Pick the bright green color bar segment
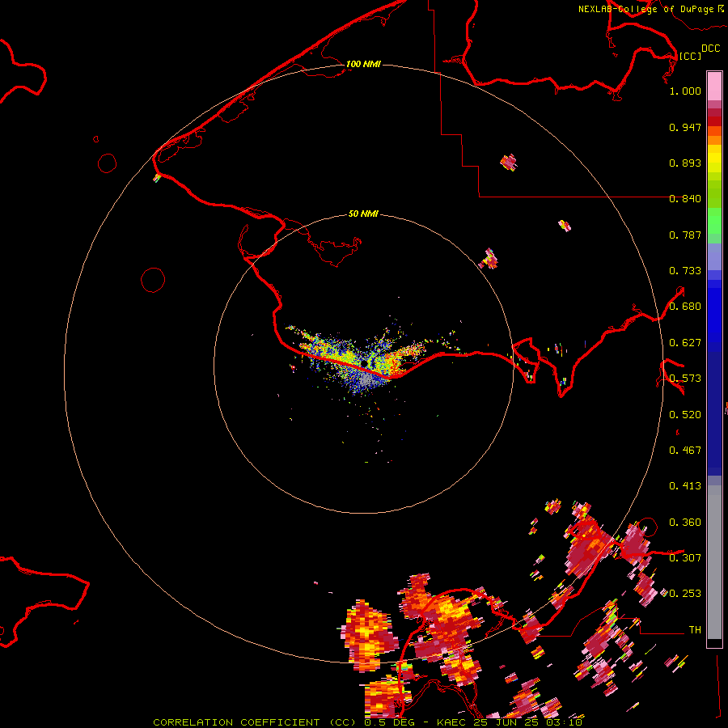Screen dimensions: 728x728 coord(714,221)
